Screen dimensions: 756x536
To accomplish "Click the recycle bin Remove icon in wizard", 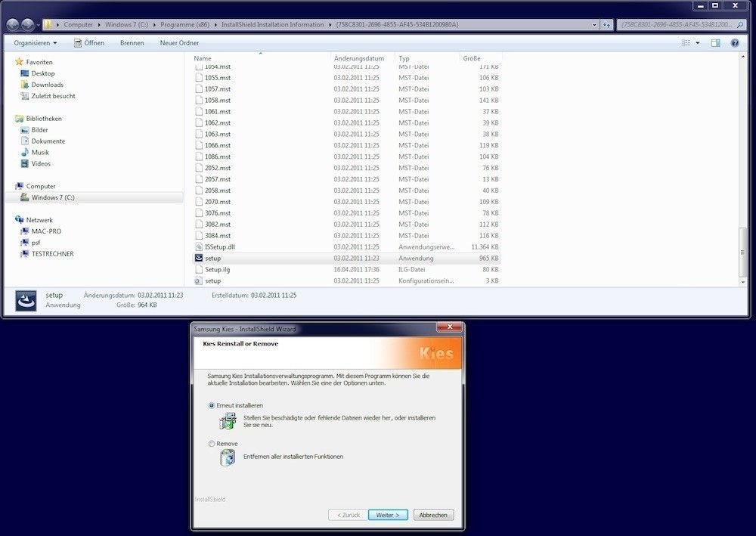I will pyautogui.click(x=228, y=457).
